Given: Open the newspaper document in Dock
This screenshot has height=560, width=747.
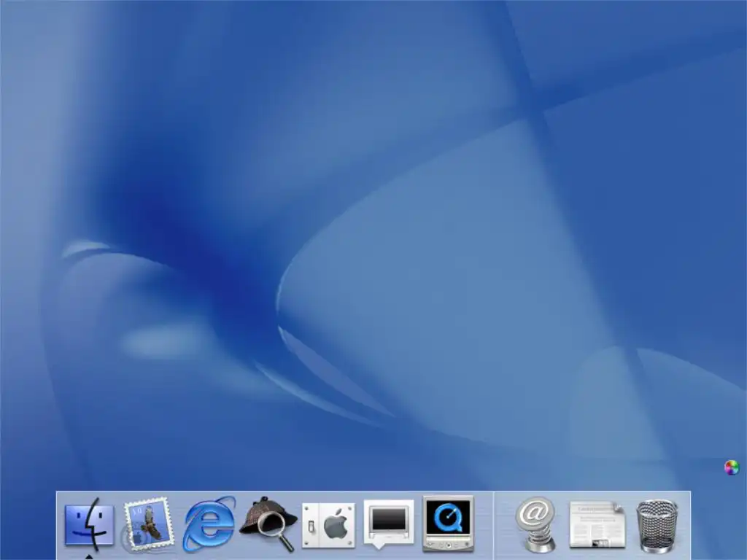Looking at the screenshot, I should [x=597, y=524].
